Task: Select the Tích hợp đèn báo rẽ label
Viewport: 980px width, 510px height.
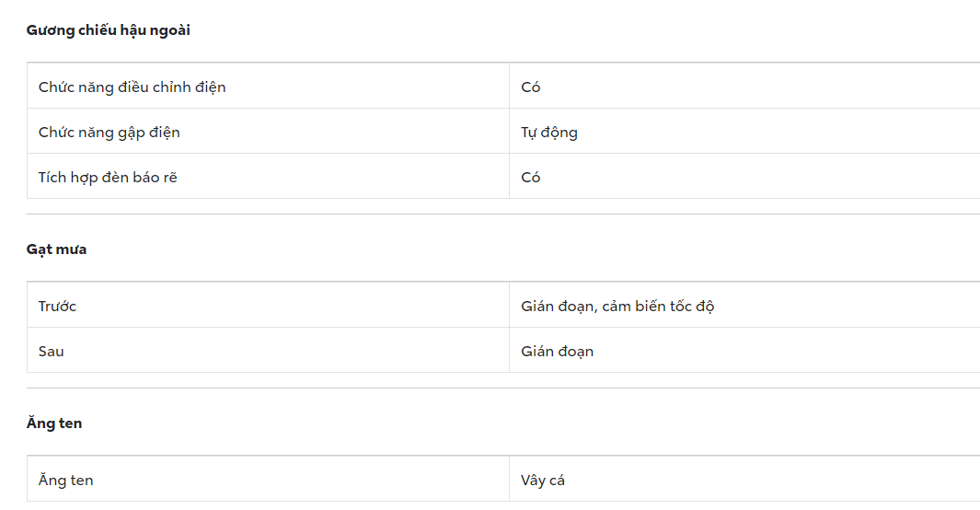Action: point(108,178)
